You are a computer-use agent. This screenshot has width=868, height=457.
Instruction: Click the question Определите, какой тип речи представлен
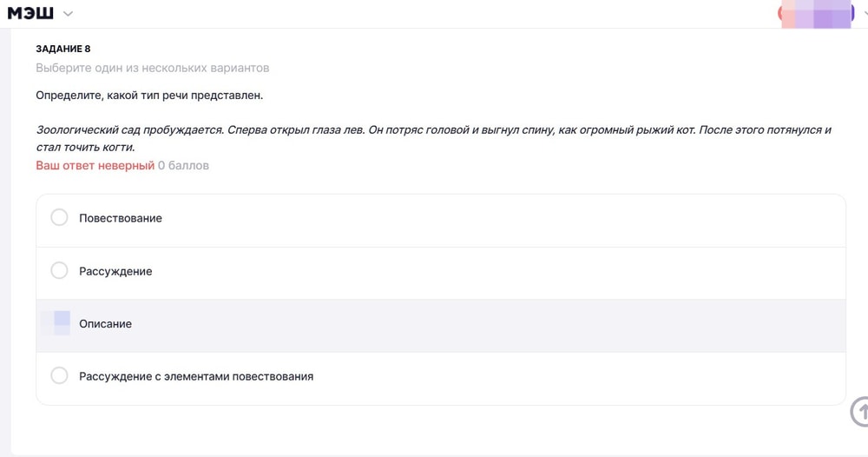coord(148,95)
